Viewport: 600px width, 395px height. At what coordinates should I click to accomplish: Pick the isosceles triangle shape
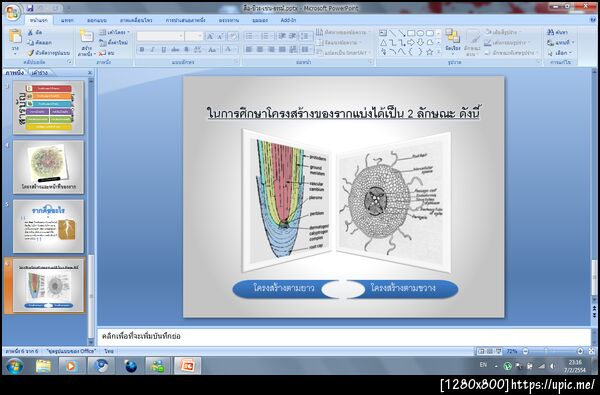[x=383, y=42]
